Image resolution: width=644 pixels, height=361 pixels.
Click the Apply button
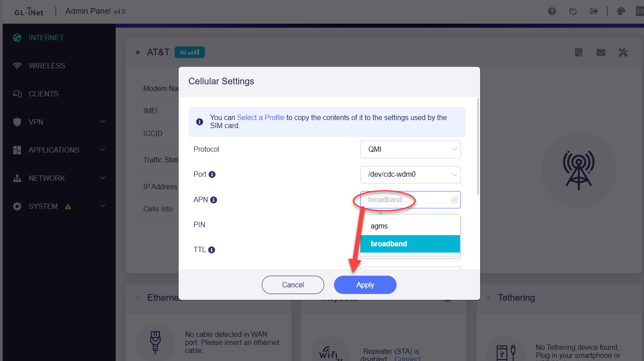pyautogui.click(x=365, y=285)
